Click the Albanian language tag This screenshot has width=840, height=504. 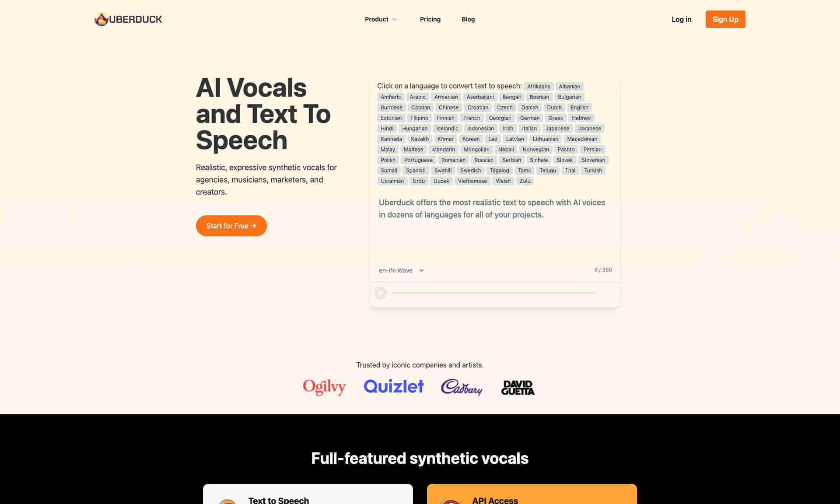569,86
